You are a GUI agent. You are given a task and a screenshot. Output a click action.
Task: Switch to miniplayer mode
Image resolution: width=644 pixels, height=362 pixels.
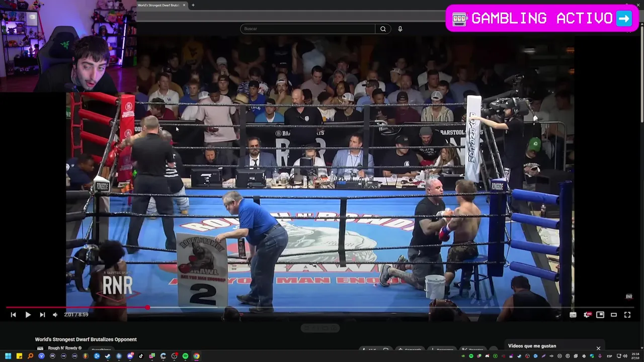point(600,315)
